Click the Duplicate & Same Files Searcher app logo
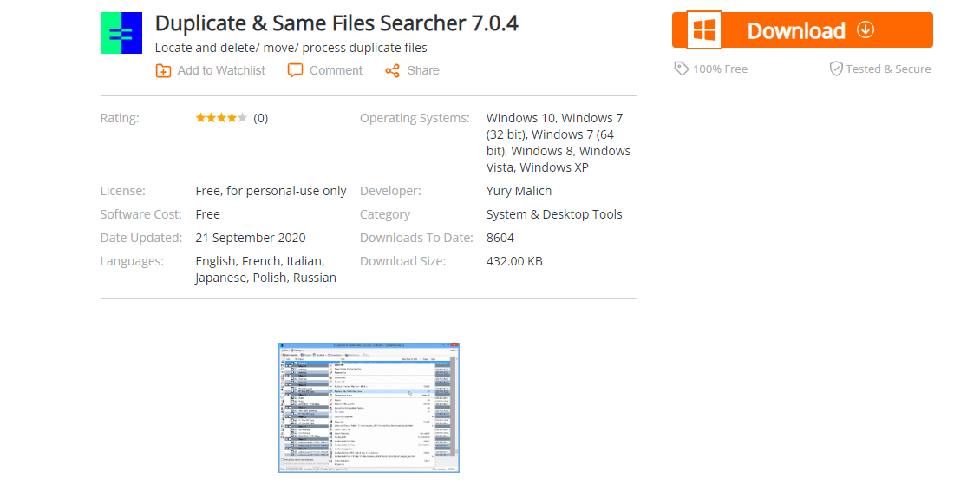Screen dimensions: 980x498 tap(121, 33)
